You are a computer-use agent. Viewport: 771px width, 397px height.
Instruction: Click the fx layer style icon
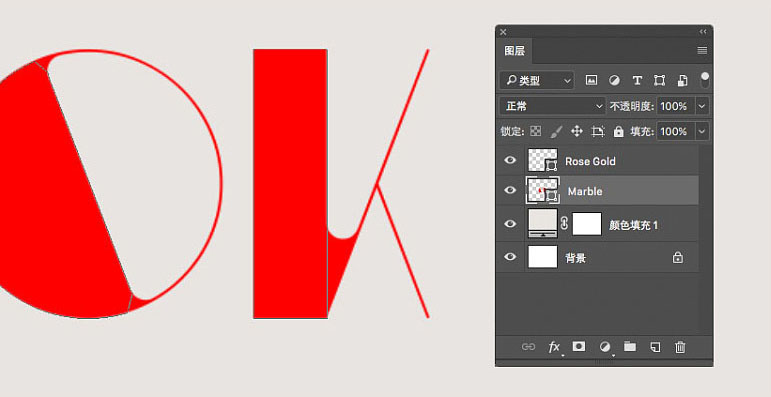click(554, 347)
